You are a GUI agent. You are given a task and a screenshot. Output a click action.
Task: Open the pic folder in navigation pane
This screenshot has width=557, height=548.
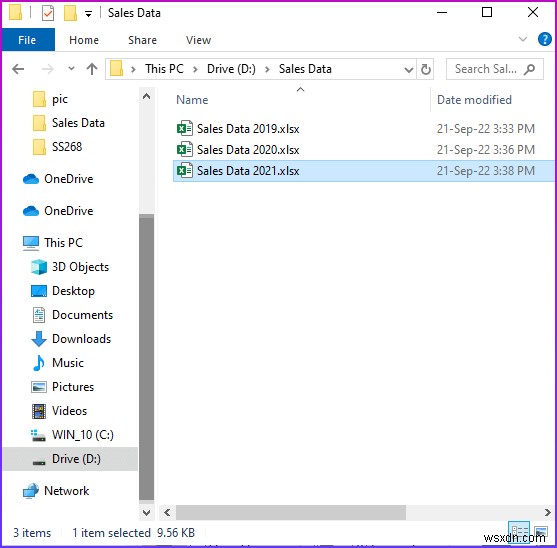[x=60, y=99]
